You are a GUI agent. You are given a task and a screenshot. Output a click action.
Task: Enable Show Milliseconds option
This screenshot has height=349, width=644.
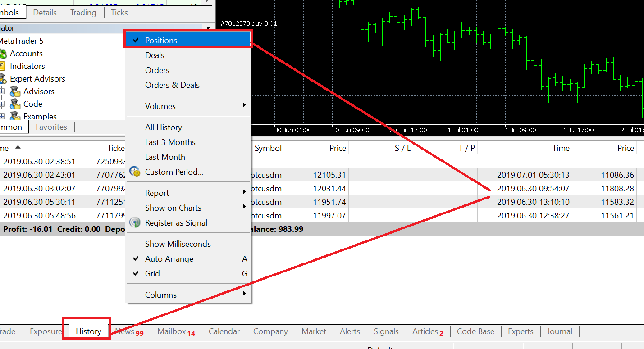pyautogui.click(x=188, y=244)
